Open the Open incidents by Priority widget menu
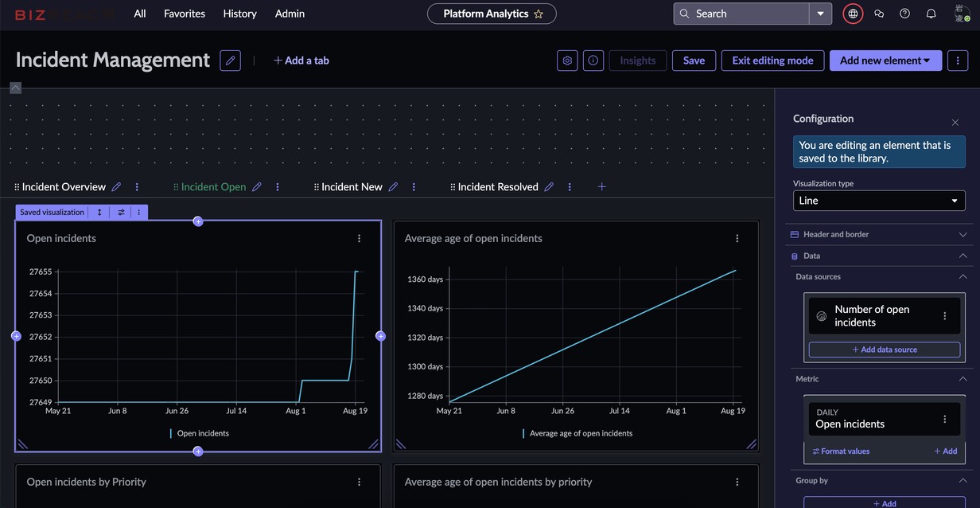 coord(360,482)
